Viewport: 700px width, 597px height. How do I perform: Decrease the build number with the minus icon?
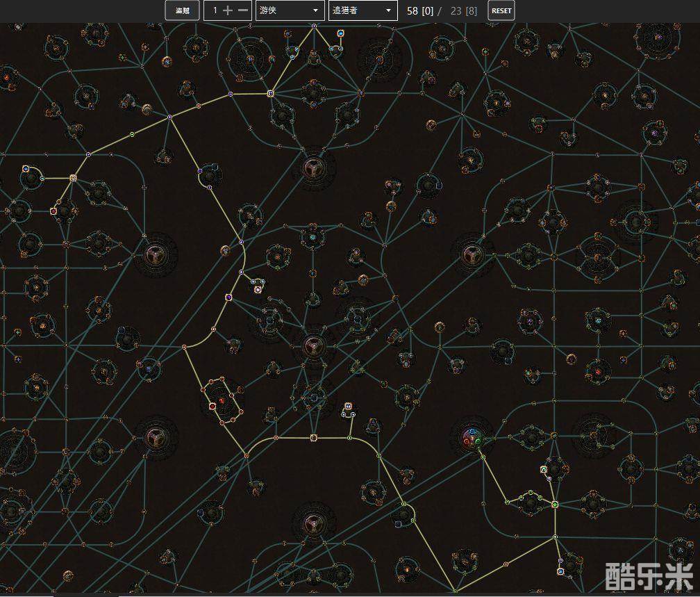pyautogui.click(x=242, y=10)
